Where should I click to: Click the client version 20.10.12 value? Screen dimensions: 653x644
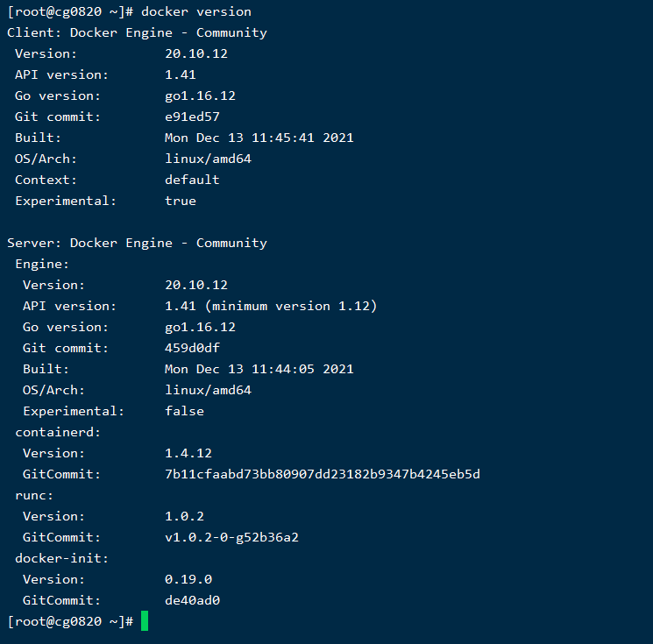coord(196,53)
